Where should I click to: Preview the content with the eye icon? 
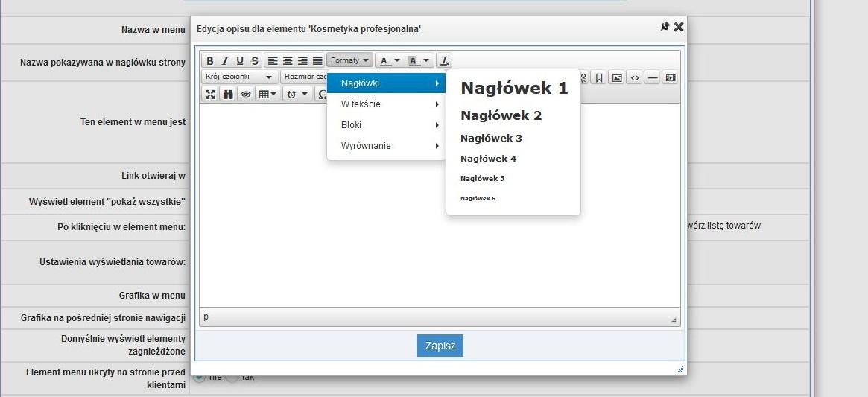click(x=246, y=94)
